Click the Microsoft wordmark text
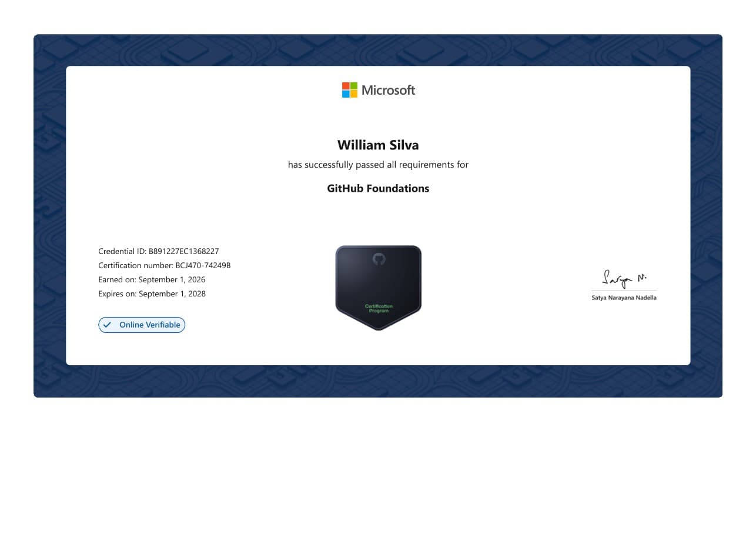756x534 pixels. point(388,90)
